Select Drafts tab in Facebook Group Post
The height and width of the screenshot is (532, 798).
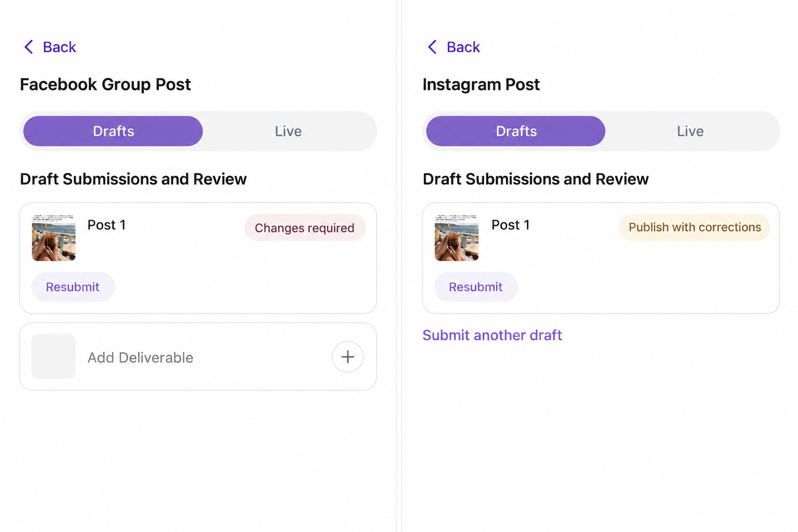(x=113, y=131)
